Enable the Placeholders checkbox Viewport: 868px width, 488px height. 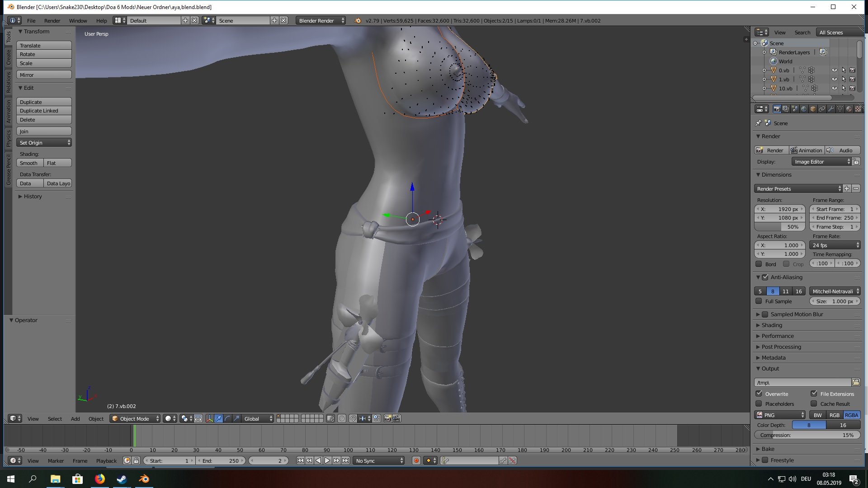coord(759,404)
